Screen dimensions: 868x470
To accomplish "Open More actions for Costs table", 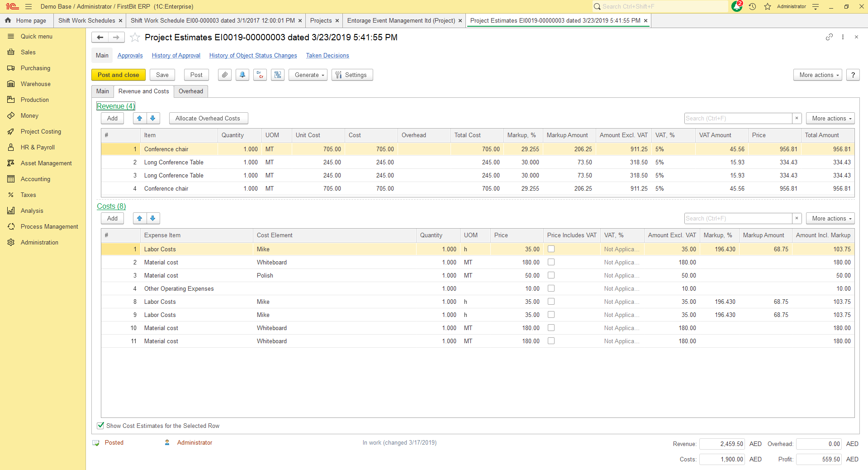I will tap(831, 219).
